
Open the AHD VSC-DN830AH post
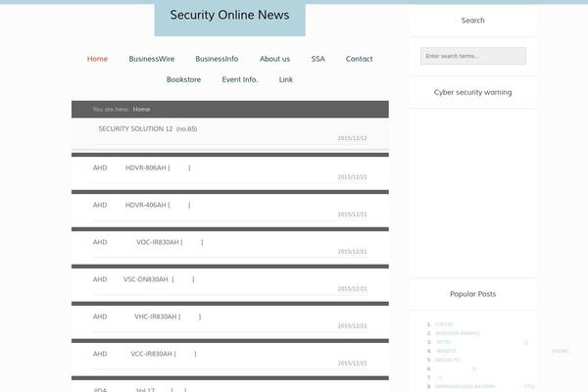pyautogui.click(x=144, y=279)
